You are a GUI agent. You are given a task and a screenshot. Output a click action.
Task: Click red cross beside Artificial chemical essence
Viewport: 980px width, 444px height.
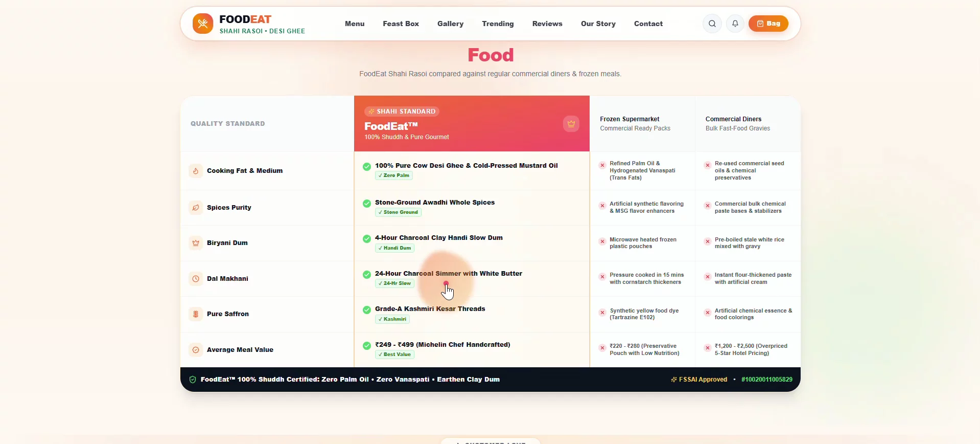[708, 313]
